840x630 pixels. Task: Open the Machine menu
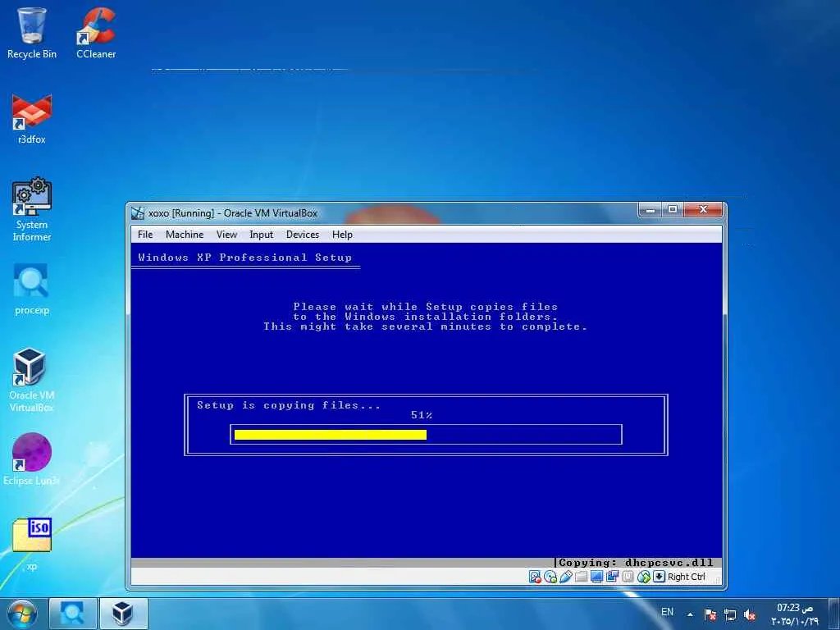click(185, 234)
